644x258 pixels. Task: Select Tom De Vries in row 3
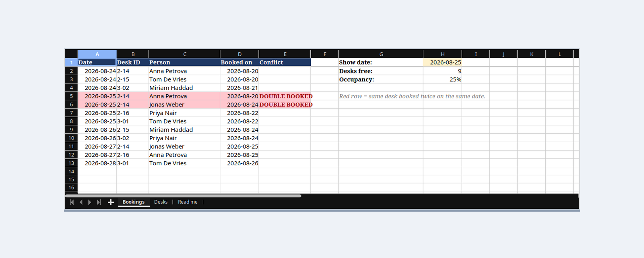pyautogui.click(x=184, y=79)
